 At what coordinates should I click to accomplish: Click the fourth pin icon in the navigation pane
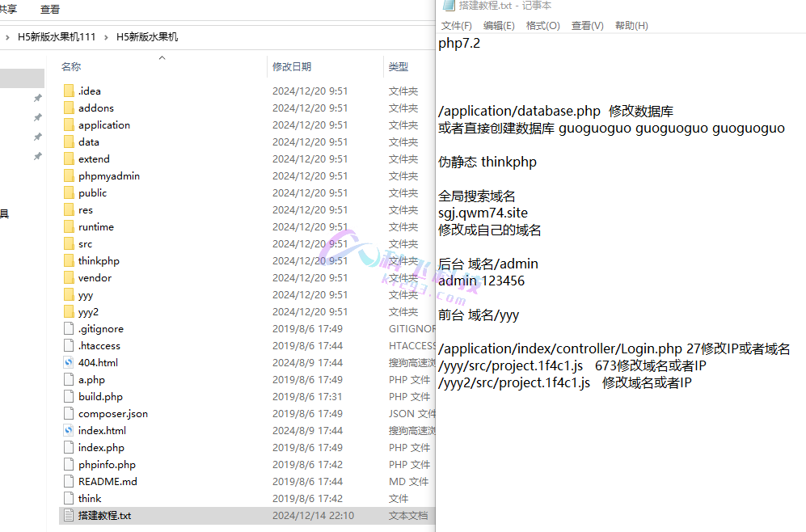point(37,156)
